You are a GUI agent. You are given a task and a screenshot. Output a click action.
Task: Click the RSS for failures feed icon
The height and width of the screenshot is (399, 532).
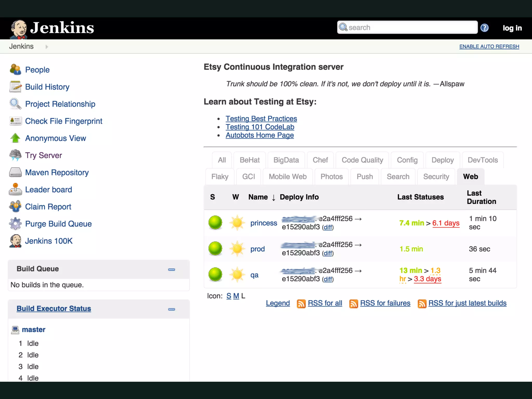pyautogui.click(x=354, y=303)
